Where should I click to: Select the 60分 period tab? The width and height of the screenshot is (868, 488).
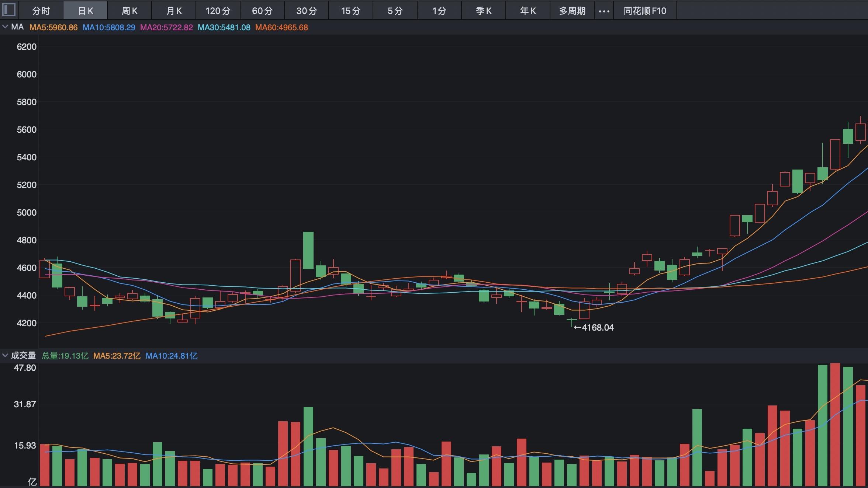(262, 10)
